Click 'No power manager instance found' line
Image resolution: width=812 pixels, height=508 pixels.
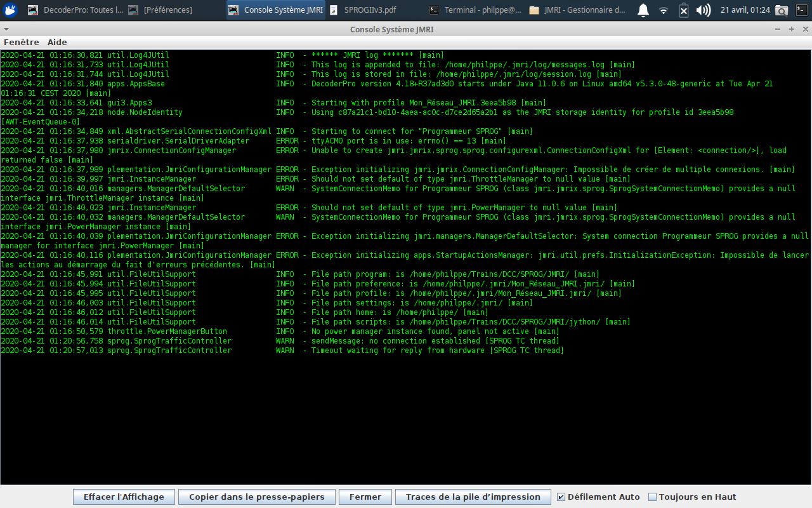280,331
